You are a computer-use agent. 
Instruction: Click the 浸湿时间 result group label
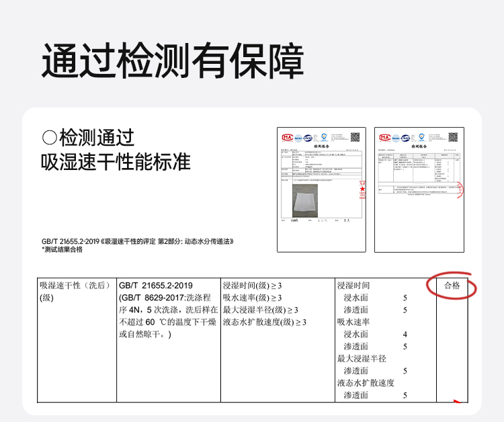(x=353, y=286)
